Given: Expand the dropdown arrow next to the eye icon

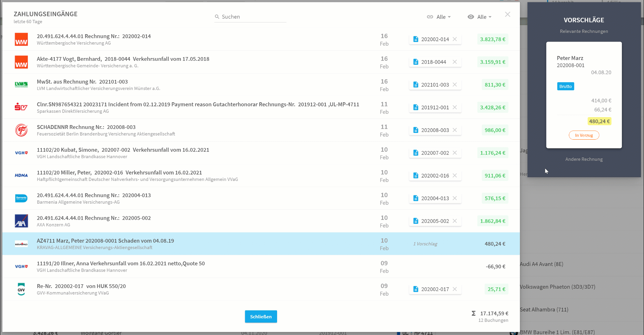Looking at the screenshot, I should 490,17.
